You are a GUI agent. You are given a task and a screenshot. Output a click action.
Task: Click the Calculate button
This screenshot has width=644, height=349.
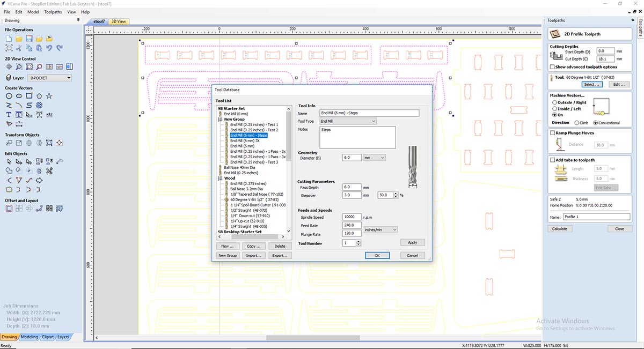[x=559, y=228]
